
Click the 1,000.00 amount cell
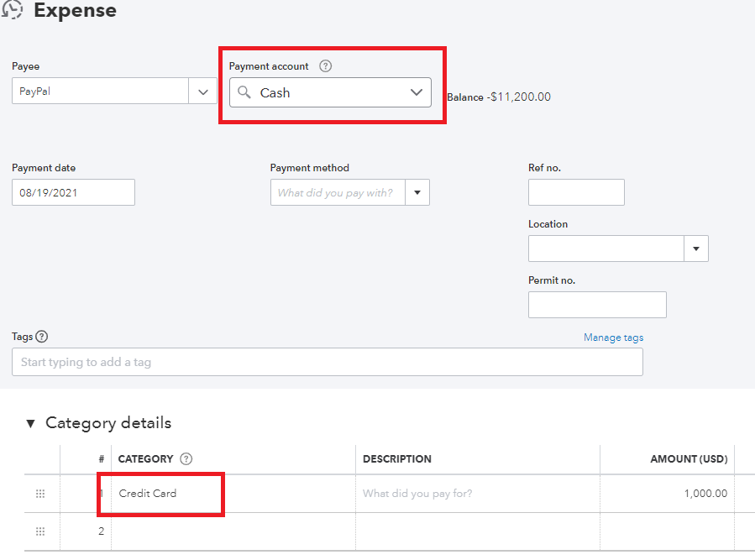[x=667, y=494]
